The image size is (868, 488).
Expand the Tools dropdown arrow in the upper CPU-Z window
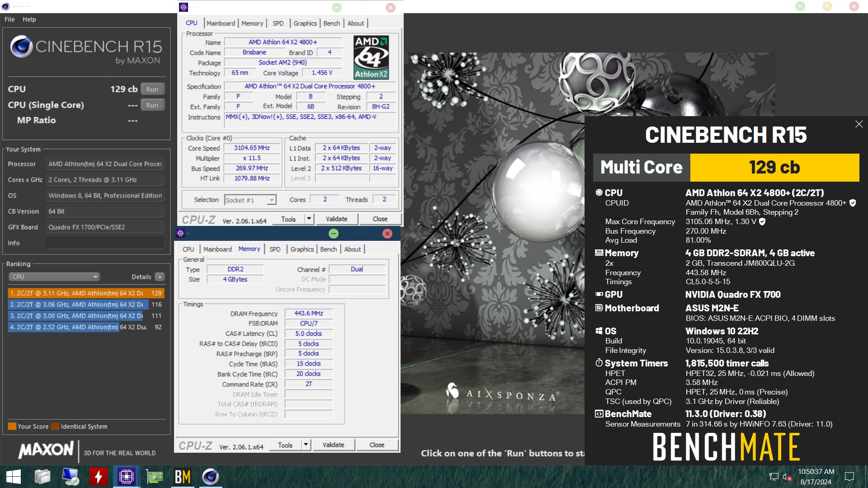309,219
